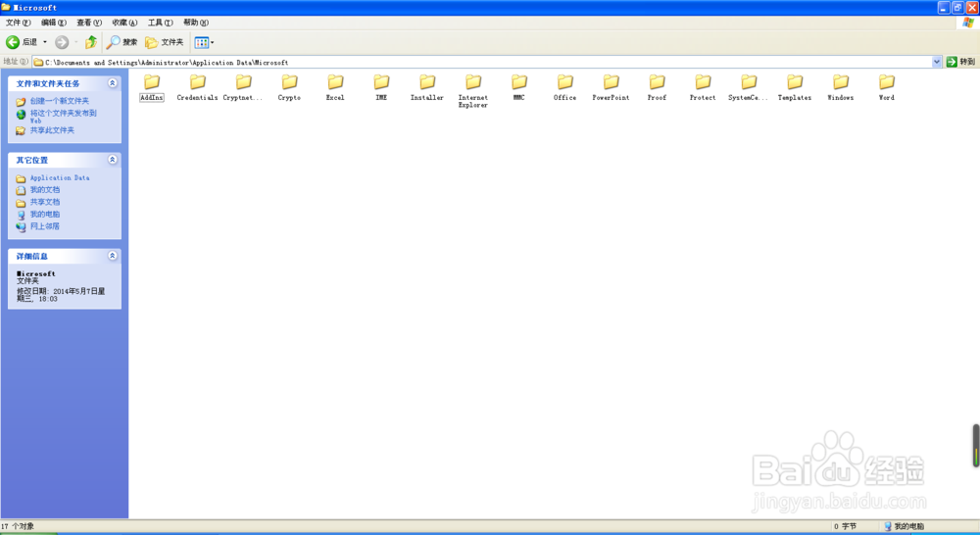This screenshot has width=980, height=535.
Task: Select the Credentials folder
Action: click(198, 88)
